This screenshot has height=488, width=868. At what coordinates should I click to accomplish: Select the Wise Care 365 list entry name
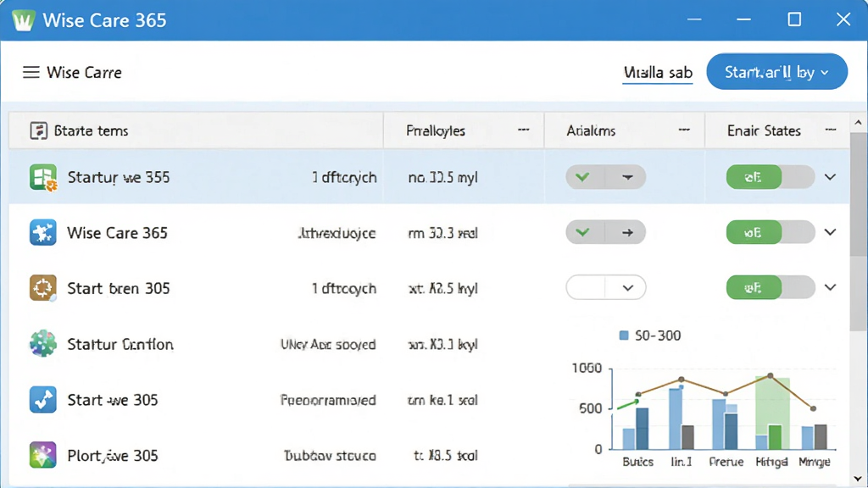[117, 233]
